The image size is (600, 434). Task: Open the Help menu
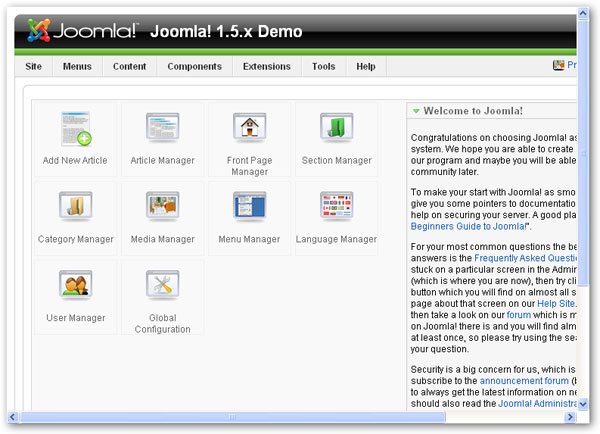tap(366, 66)
